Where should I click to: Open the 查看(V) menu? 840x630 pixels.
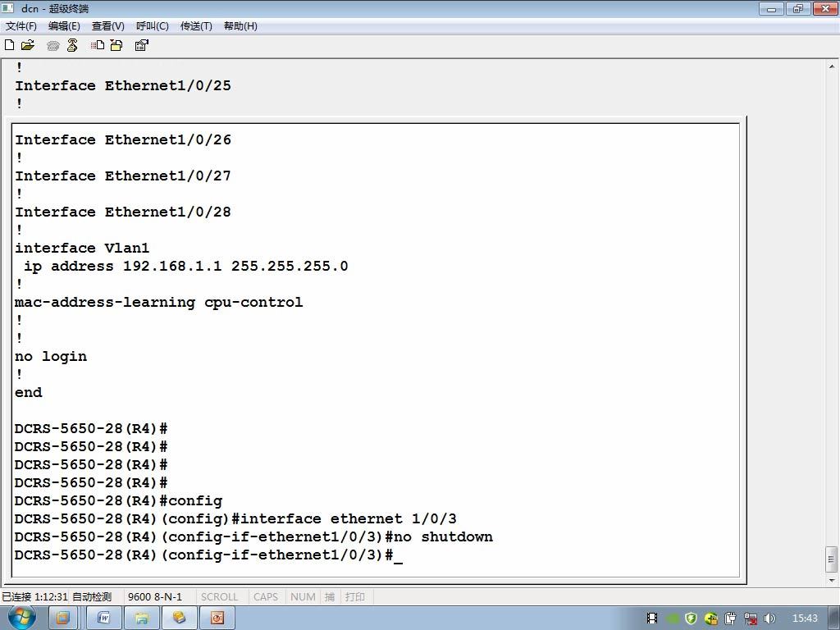click(108, 26)
